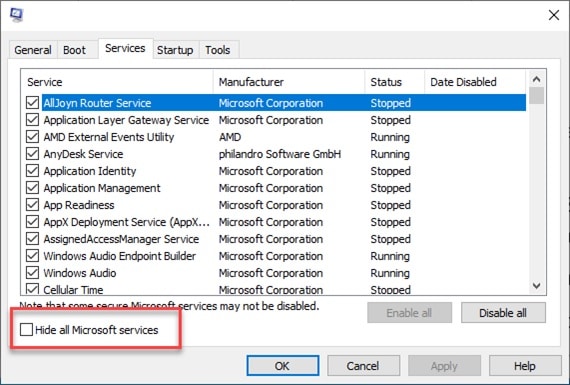Open the Boot tab
This screenshot has width=570, height=385.
tap(75, 50)
